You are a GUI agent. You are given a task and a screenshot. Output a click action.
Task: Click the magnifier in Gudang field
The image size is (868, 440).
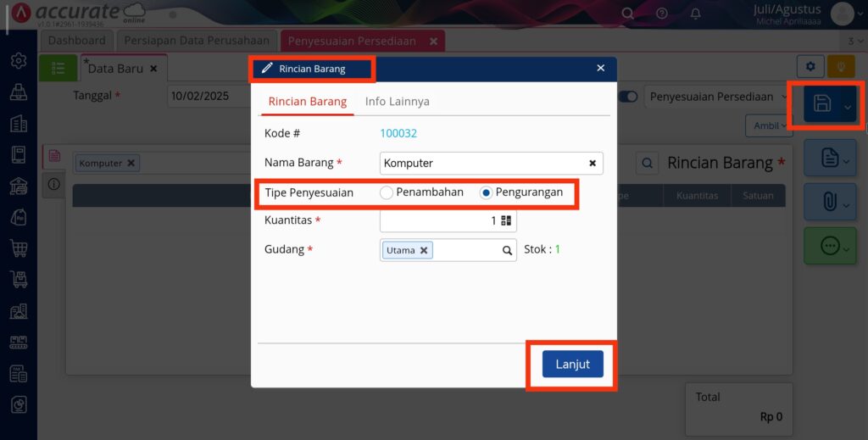point(507,250)
